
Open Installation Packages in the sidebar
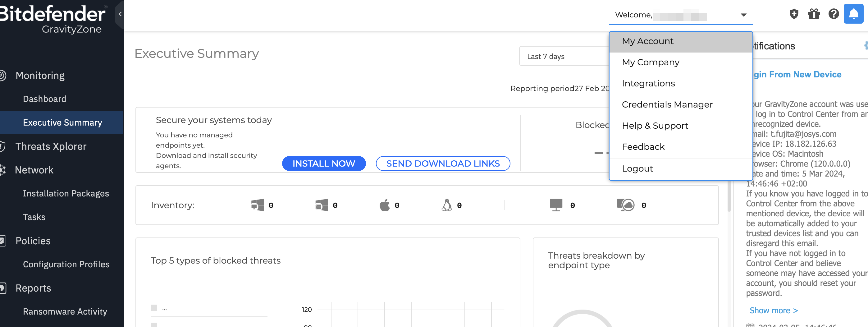click(66, 193)
